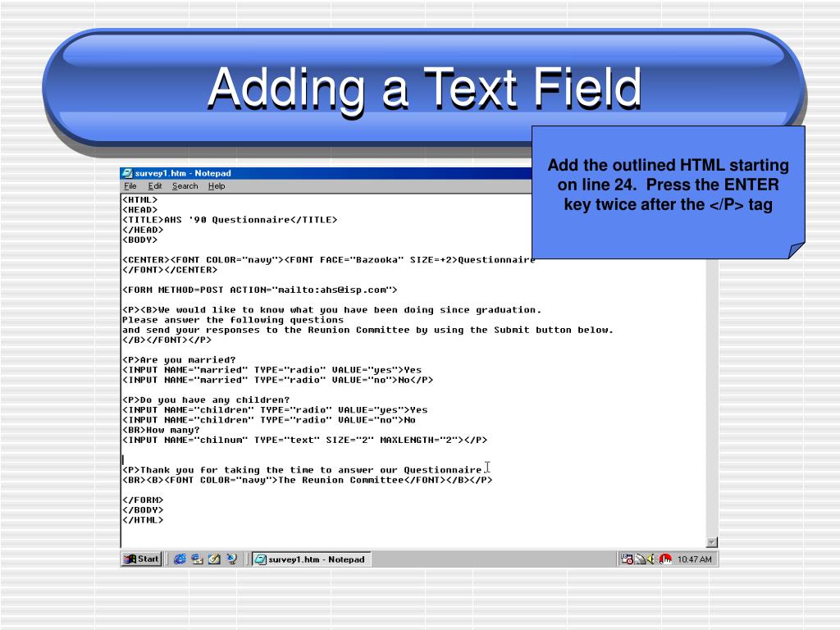Screen dimensions: 840x630
Task: Open the Help menu in Notepad
Action: [217, 186]
